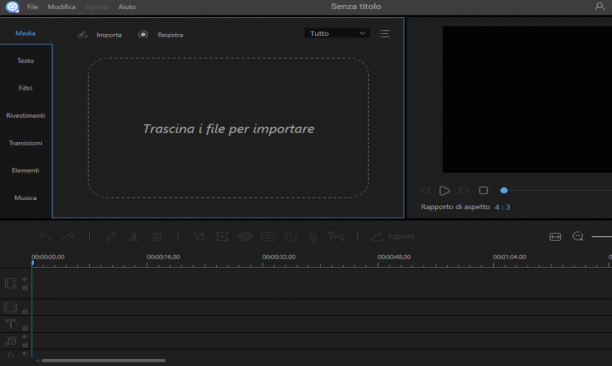Viewport: 612px width, 366px height.
Task: Click the text-to-speech conversion icon
Action: 336,236
